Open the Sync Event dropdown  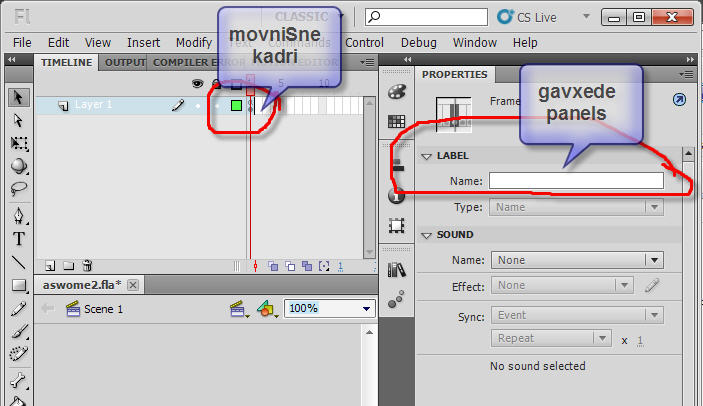click(x=577, y=315)
